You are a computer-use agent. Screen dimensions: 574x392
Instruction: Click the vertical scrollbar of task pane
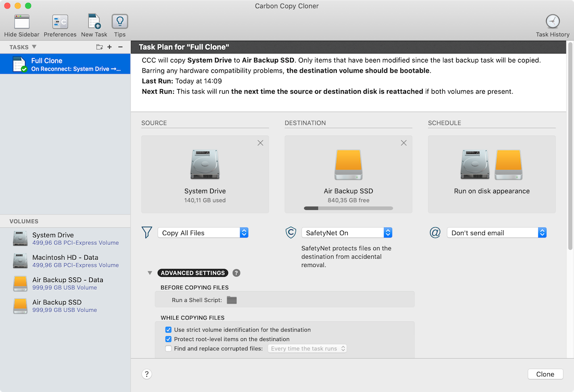570,146
